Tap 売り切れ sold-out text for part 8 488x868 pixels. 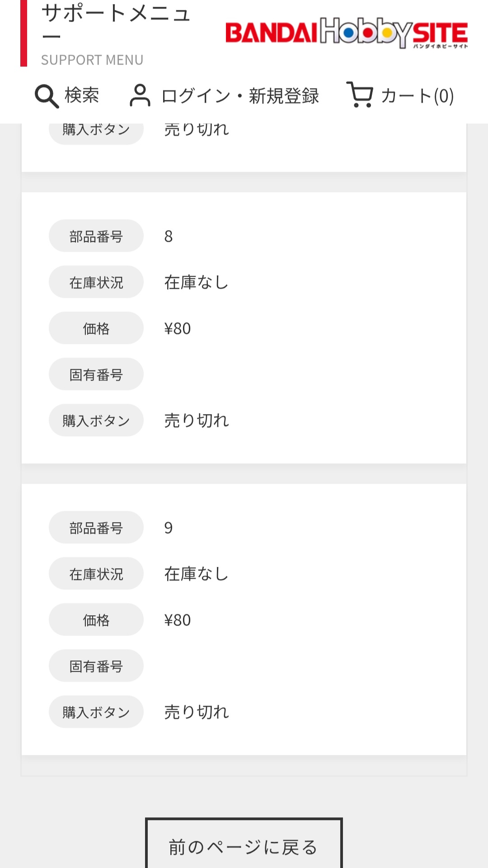(x=197, y=420)
